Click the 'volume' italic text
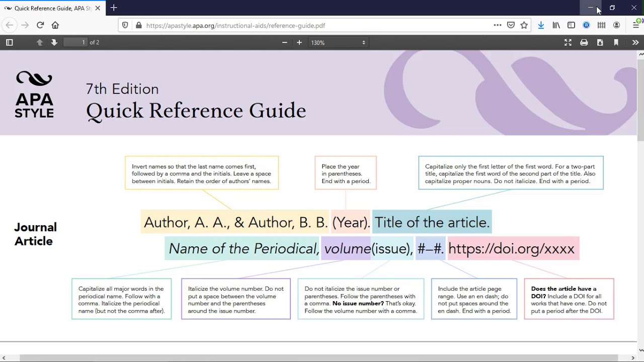 point(348,248)
